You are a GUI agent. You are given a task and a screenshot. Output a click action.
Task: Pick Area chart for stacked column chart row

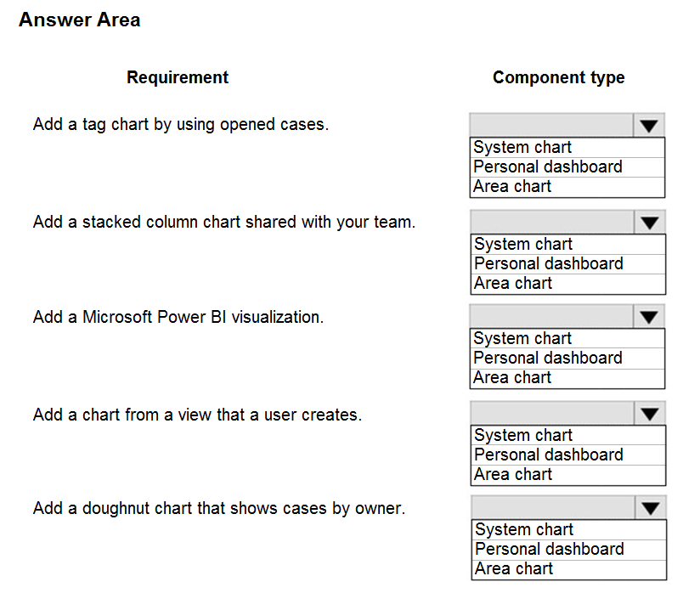513,283
